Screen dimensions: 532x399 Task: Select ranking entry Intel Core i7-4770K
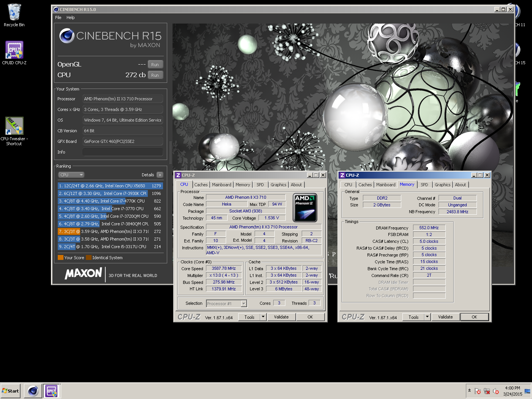[x=110, y=201]
